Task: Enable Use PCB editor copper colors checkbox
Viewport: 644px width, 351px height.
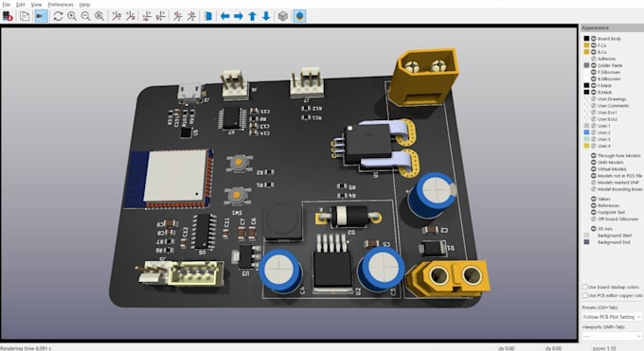Action: pyautogui.click(x=585, y=295)
